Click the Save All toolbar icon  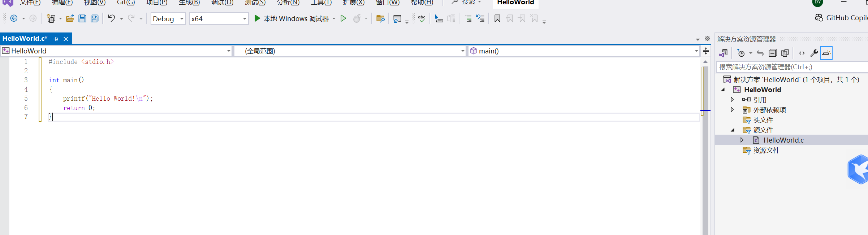95,18
